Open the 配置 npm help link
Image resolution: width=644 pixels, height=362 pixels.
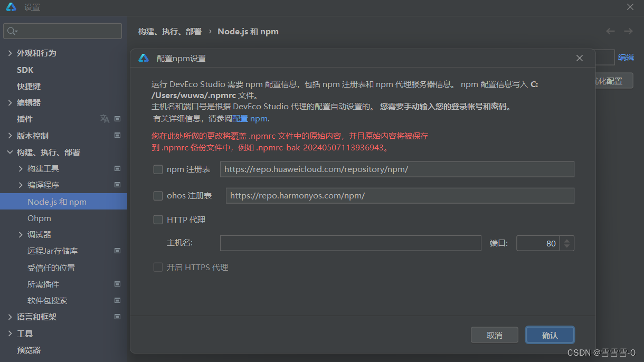(250, 119)
